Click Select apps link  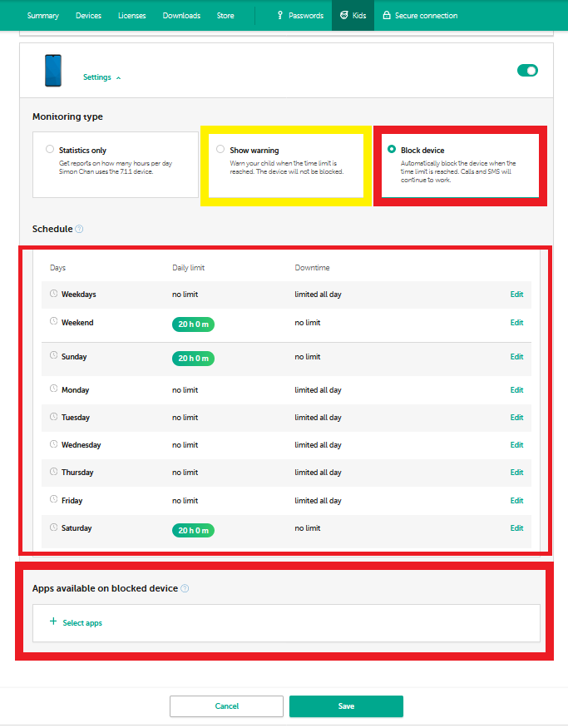tap(82, 623)
